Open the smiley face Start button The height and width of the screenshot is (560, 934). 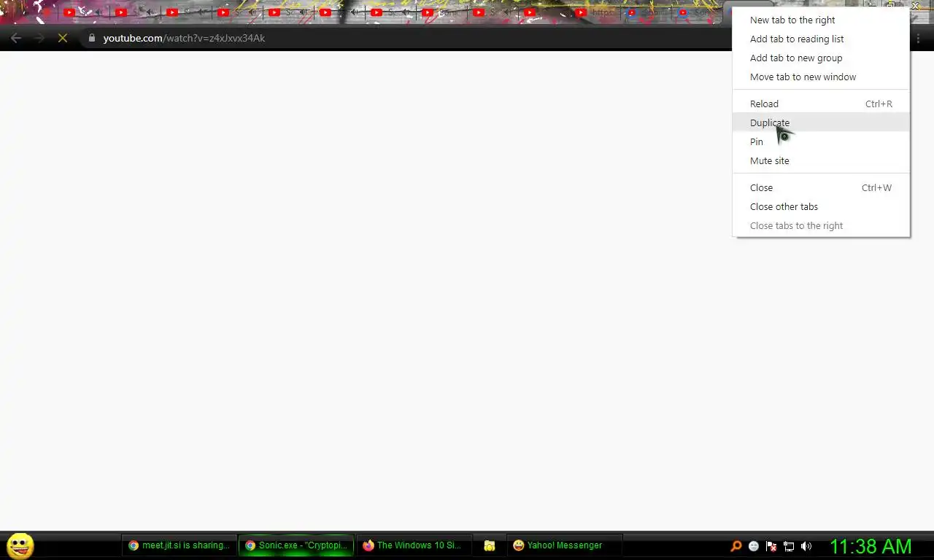20,545
